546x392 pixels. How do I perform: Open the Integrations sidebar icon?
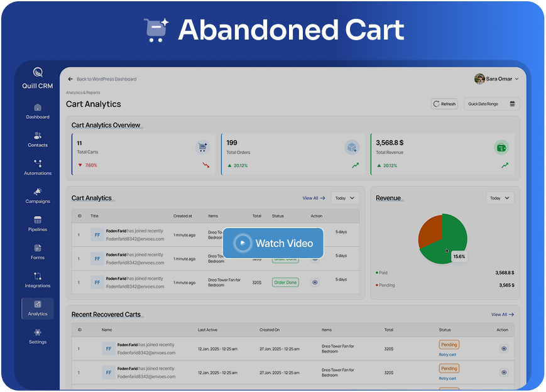pos(38,276)
